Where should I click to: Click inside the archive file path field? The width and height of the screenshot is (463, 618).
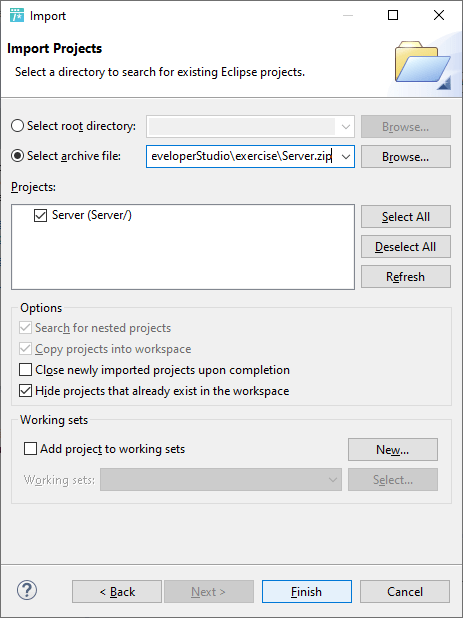[x=242, y=156]
